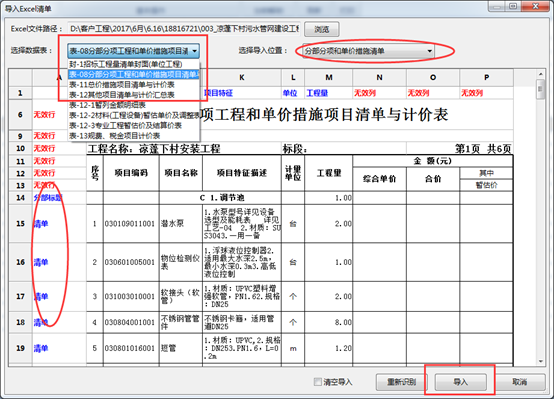Click the 浏览 browse button
This screenshot has width=554, height=399.
point(322,29)
